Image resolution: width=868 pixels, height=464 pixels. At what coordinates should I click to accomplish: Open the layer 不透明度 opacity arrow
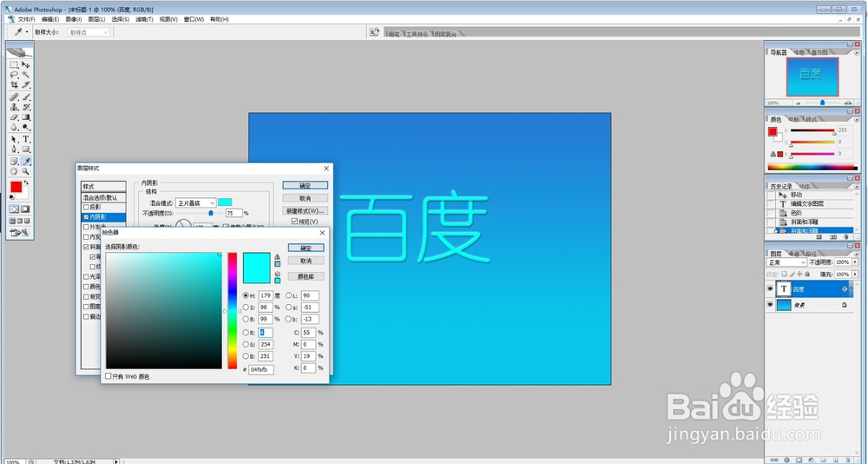coord(855,262)
